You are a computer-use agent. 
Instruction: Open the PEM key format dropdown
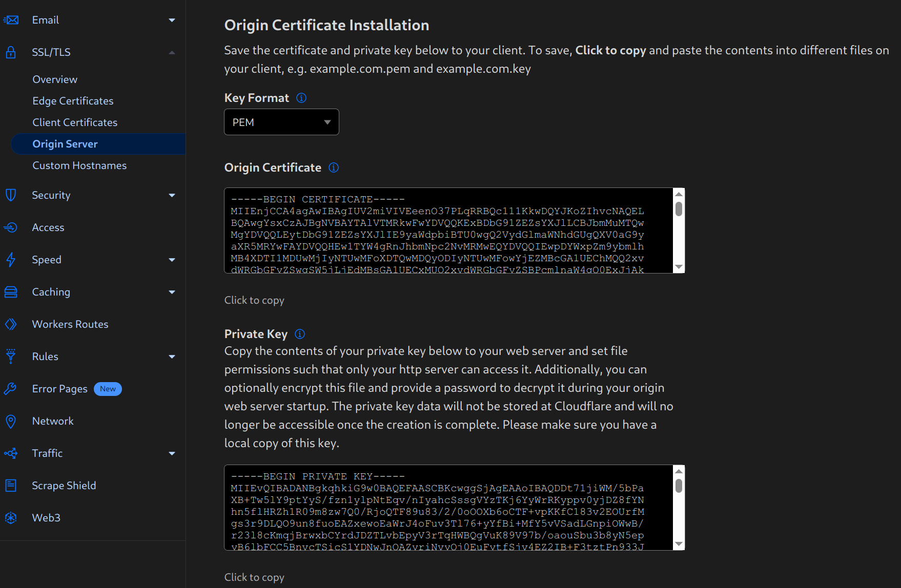pyautogui.click(x=281, y=122)
